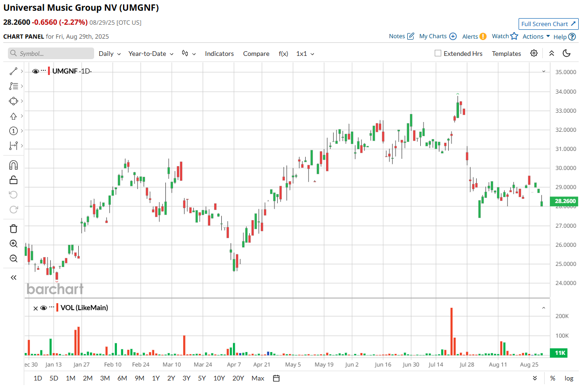588x387 pixels.
Task: Toggle the magnet snap mode
Action: (14, 165)
